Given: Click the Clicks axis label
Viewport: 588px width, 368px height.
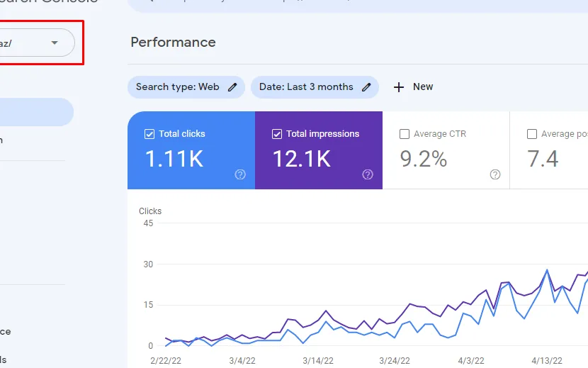Looking at the screenshot, I should pos(150,211).
